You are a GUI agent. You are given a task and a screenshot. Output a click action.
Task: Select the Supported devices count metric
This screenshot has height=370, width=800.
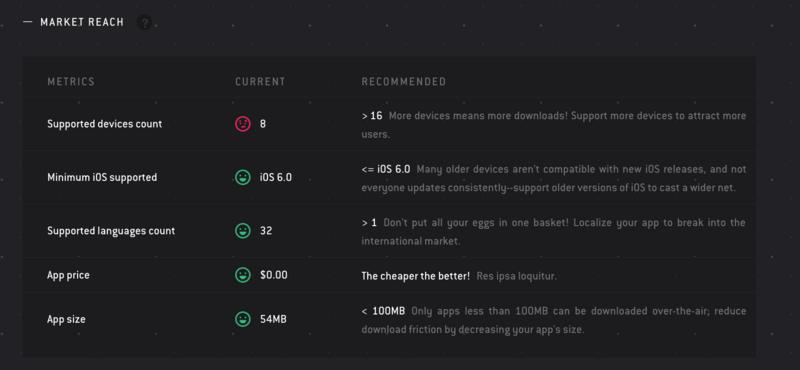(x=105, y=124)
